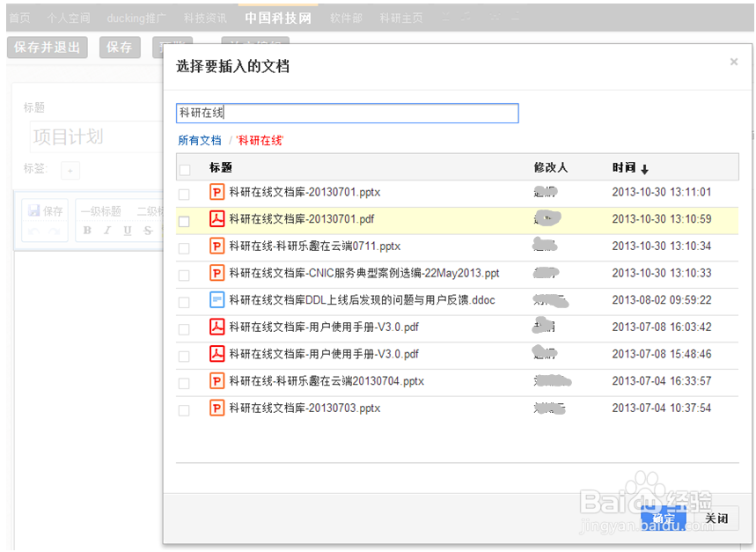The height and width of the screenshot is (552, 756).
Task: Sort by 时间 column arrow
Action: (644, 169)
